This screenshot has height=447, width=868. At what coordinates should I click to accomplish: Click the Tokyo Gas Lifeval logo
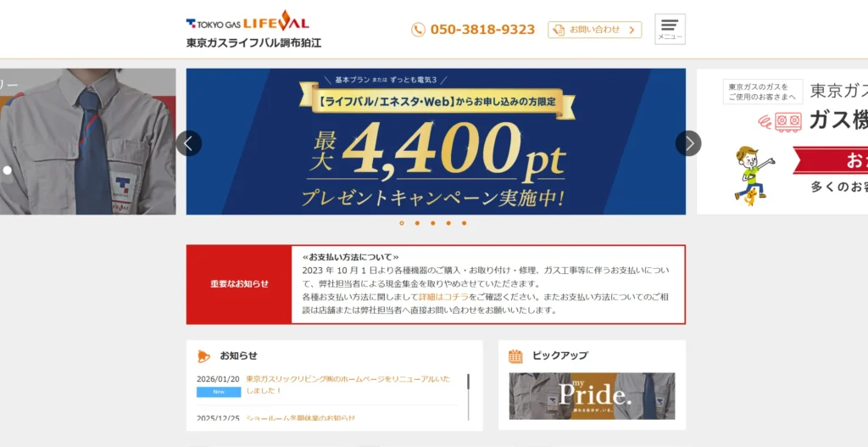click(x=248, y=23)
